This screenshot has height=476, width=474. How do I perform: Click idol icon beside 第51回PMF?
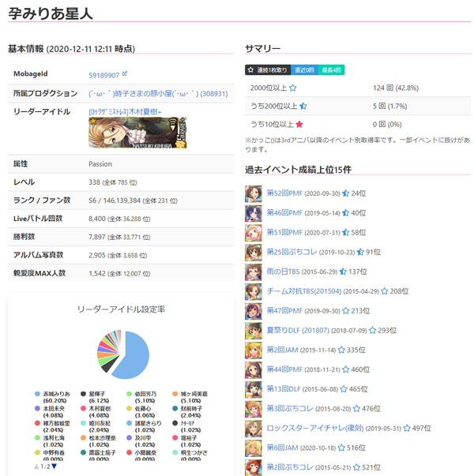[254, 233]
